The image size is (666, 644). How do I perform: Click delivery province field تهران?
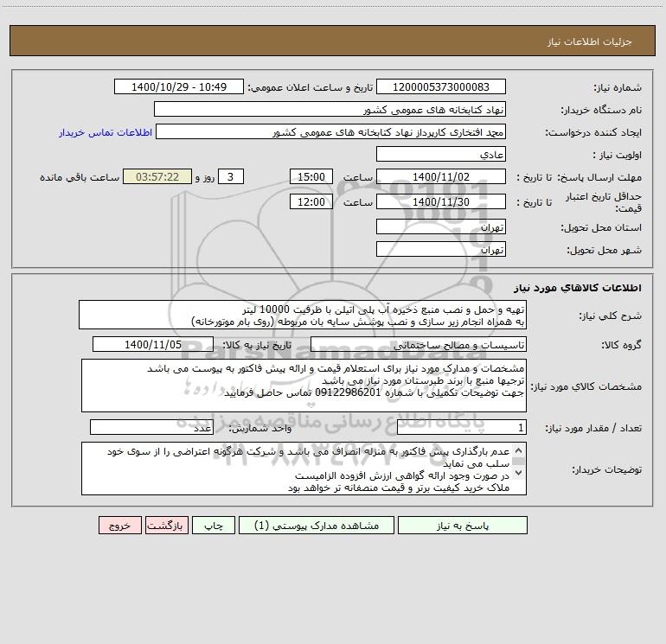441,226
